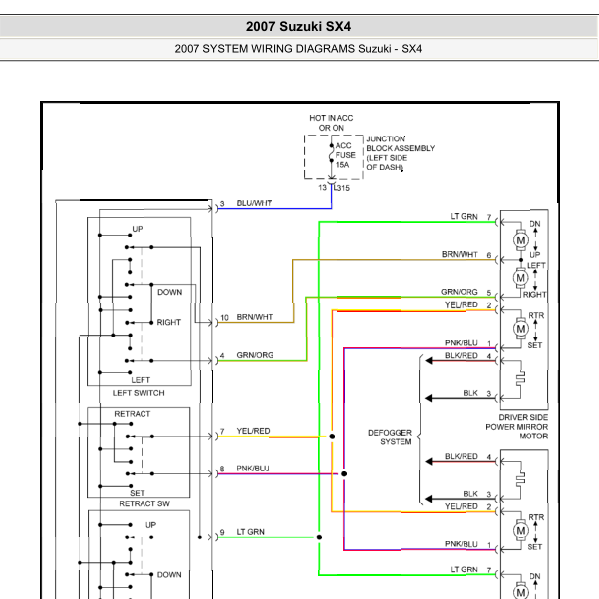The width and height of the screenshot is (599, 599).
Task: Click the 'HOT IN ACC OR ON' label
Action: tap(331, 123)
